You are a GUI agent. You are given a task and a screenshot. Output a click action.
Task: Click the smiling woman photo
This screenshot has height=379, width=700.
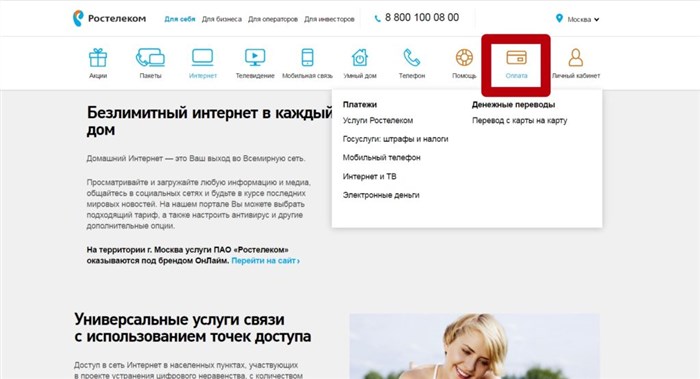click(475, 346)
